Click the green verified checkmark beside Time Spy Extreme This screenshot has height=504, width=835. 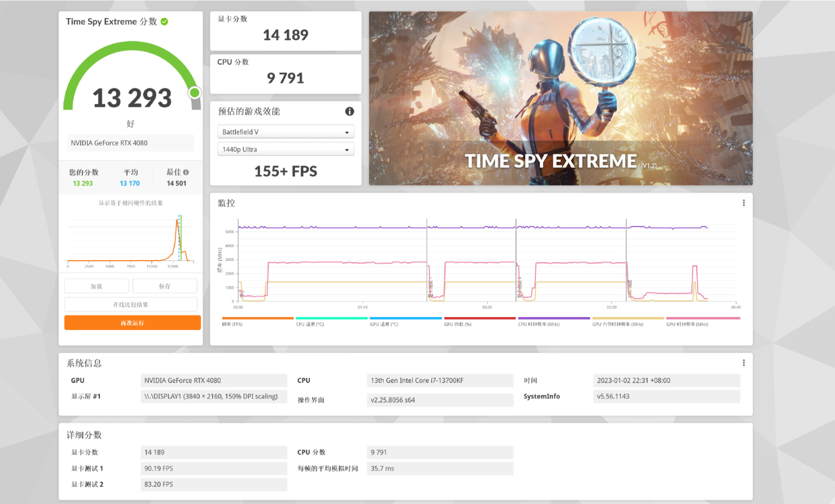point(164,22)
